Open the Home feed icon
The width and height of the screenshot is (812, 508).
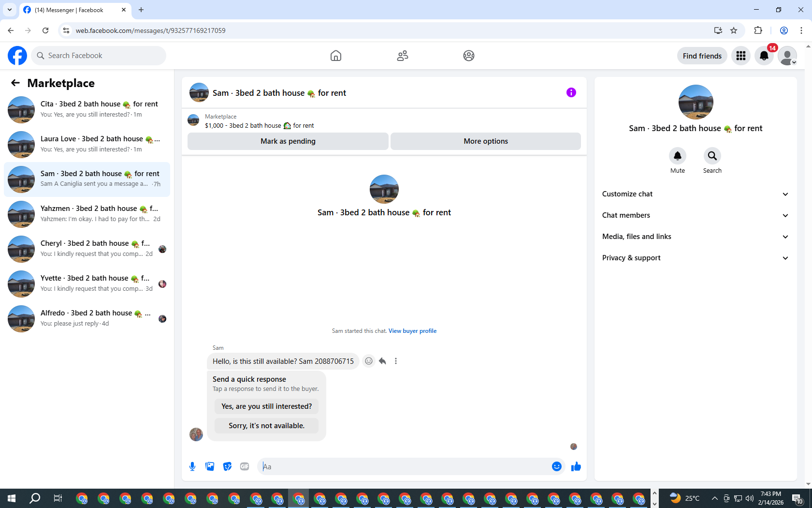point(336,56)
